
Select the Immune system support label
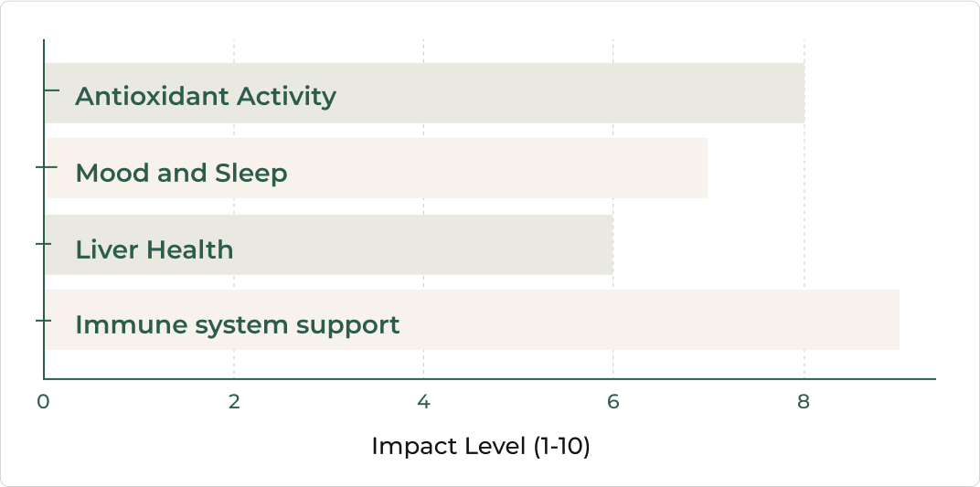(238, 324)
